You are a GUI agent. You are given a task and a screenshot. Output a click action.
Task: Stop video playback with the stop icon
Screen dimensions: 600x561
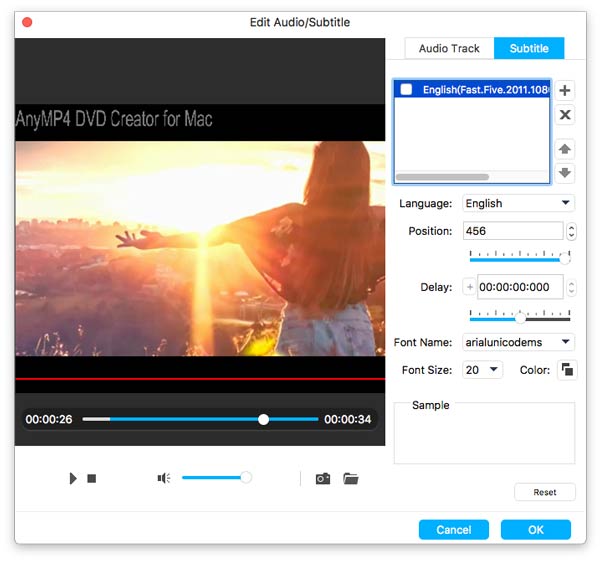click(x=91, y=479)
